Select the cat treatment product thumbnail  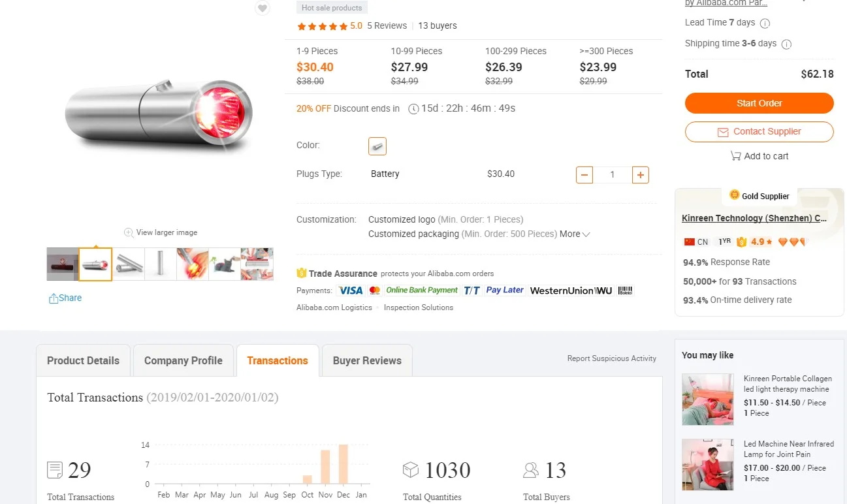click(225, 264)
